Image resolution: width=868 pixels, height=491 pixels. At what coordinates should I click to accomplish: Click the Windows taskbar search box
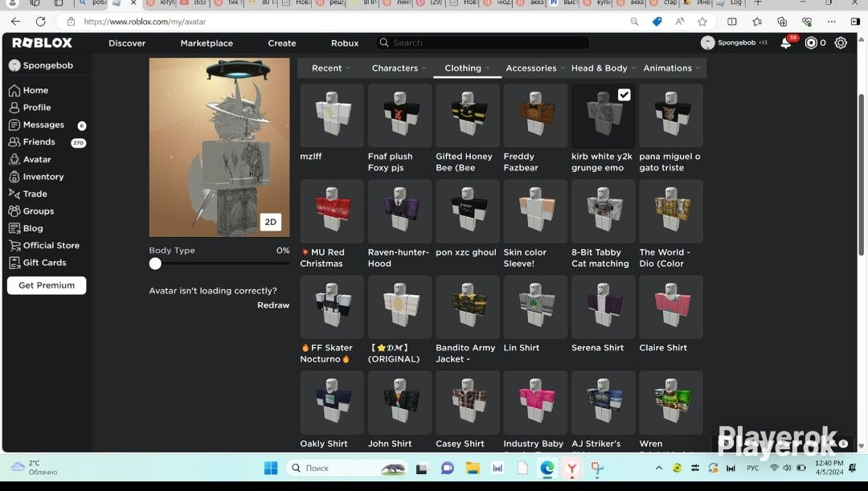click(348, 468)
